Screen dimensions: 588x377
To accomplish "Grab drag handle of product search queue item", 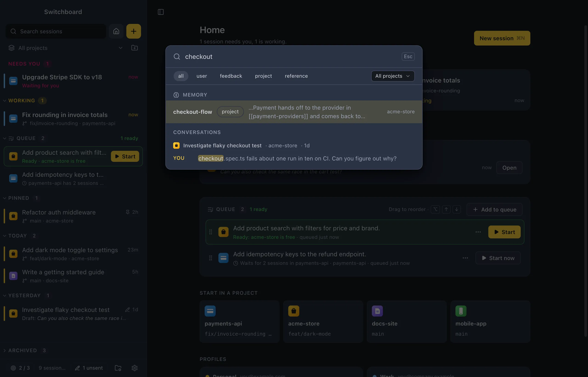I will [211, 232].
